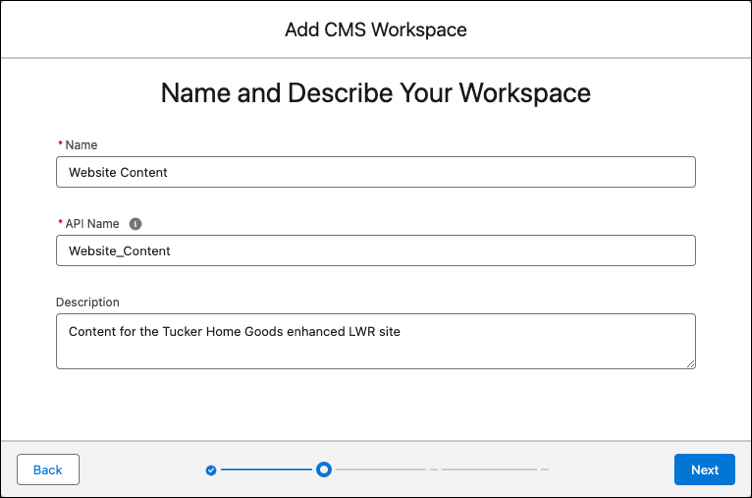752x498 pixels.
Task: Click the current step circle in progress indicator
Action: click(x=324, y=469)
